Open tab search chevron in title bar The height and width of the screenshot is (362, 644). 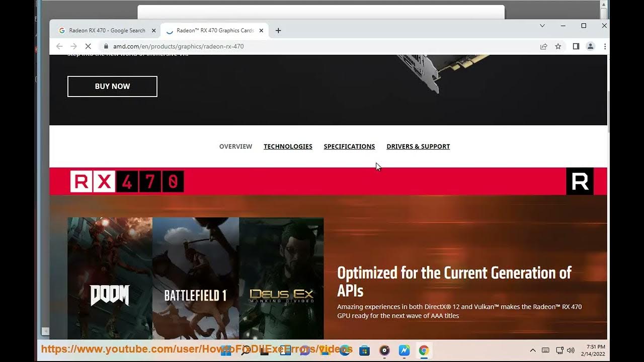(x=542, y=26)
